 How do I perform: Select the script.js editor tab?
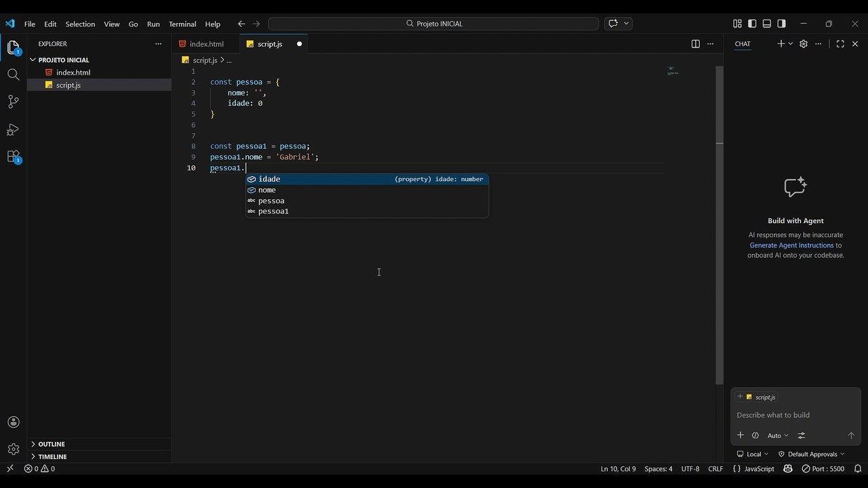(274, 44)
